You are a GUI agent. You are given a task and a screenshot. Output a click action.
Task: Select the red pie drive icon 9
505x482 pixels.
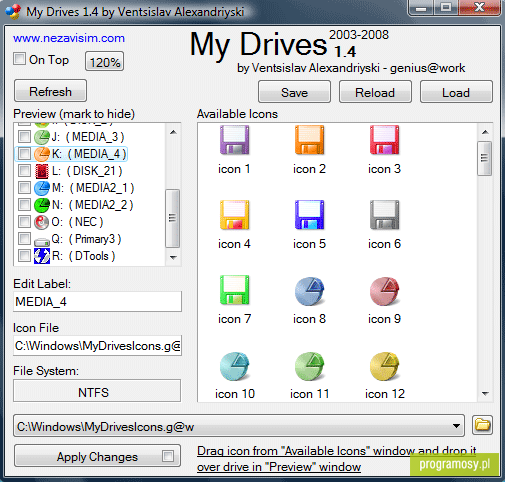[384, 291]
